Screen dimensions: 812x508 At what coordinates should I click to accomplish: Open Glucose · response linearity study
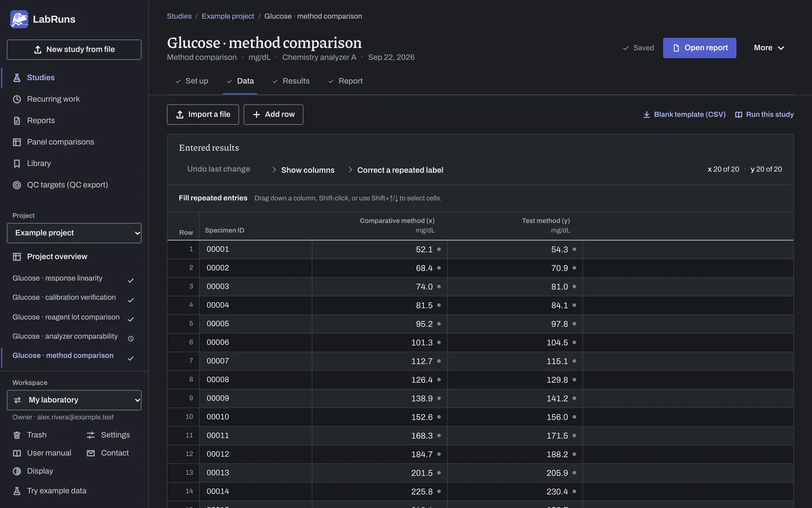(x=74, y=279)
